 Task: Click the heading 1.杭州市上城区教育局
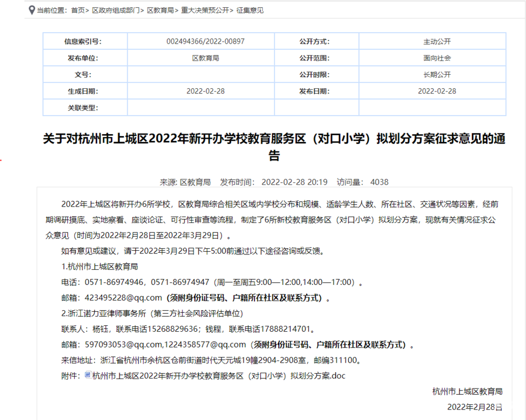coord(99,267)
